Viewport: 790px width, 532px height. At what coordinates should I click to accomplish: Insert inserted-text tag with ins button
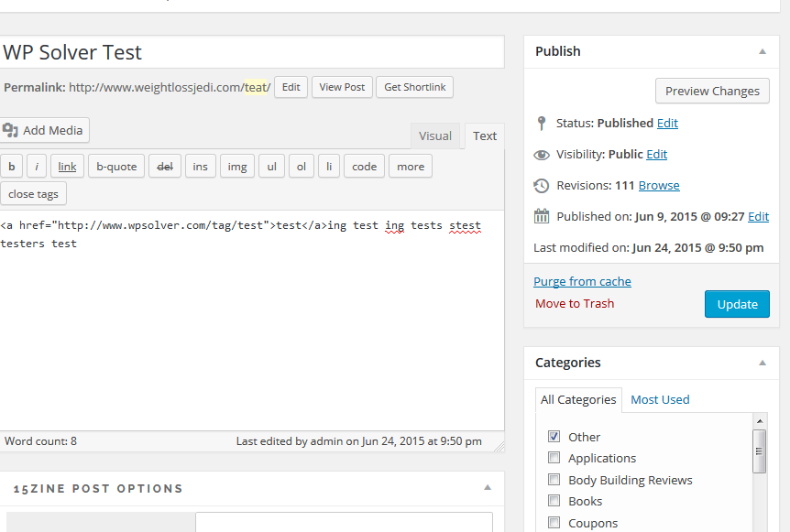click(x=200, y=166)
